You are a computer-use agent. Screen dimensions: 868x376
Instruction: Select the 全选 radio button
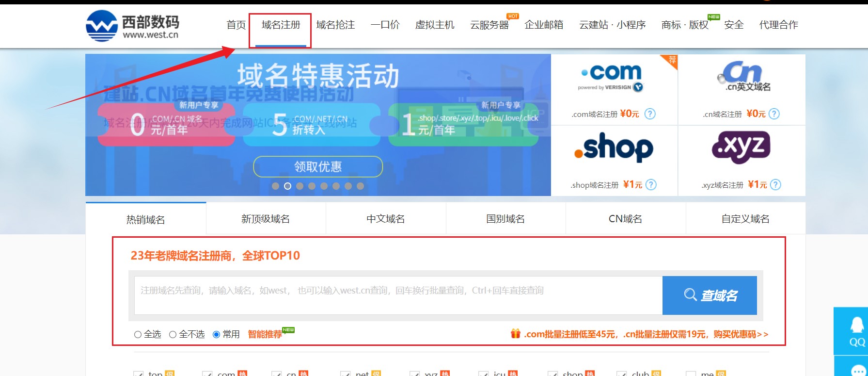138,334
